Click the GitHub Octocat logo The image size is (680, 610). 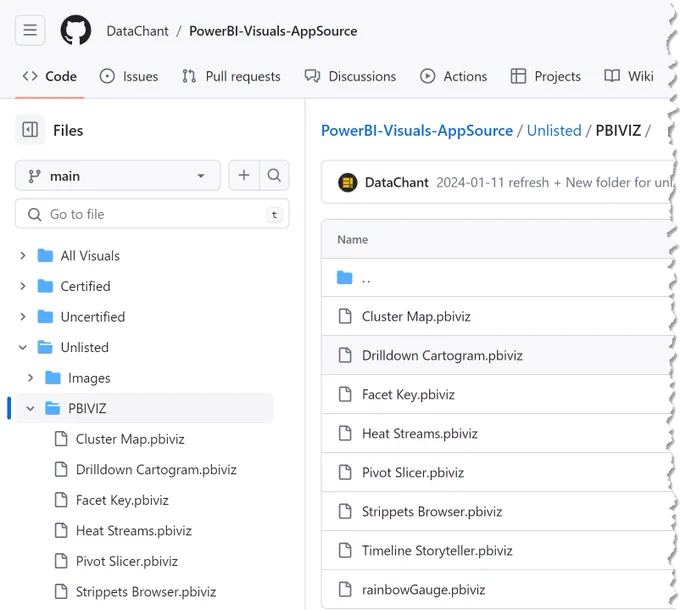(x=76, y=30)
